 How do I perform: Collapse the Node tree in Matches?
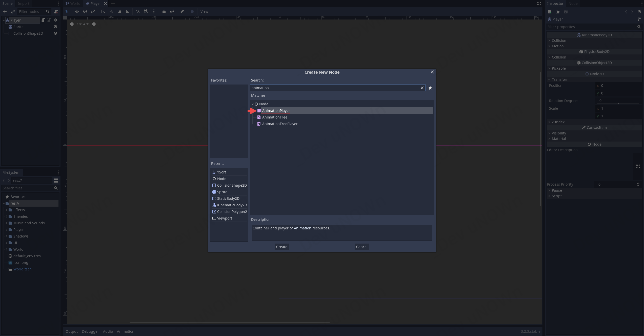tap(252, 104)
